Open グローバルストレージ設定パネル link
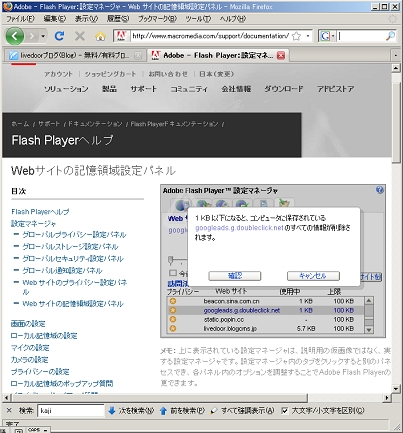 tap(70, 247)
